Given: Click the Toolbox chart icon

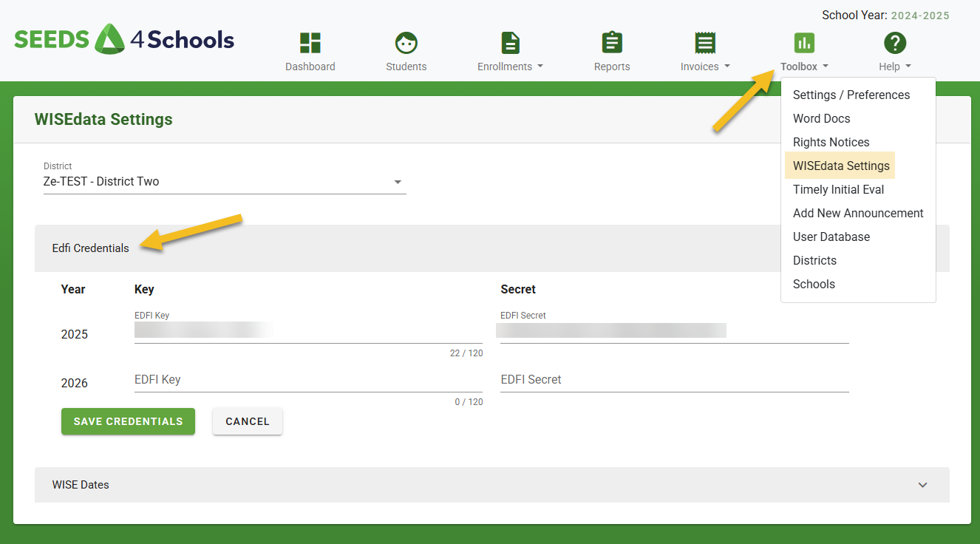Looking at the screenshot, I should click(804, 43).
